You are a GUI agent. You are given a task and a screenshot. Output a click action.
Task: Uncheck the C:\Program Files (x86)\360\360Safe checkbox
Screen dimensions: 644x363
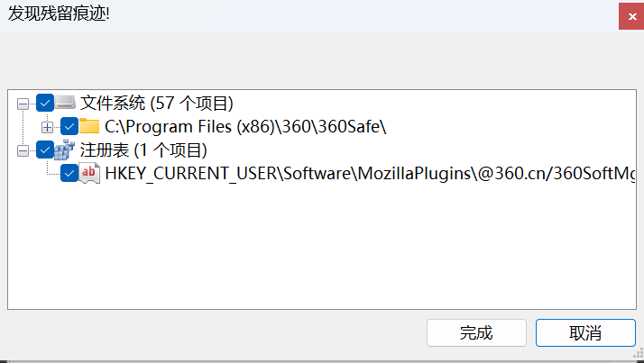[x=69, y=126]
